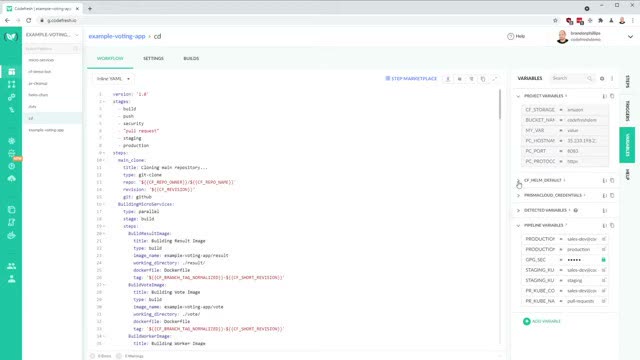
Task: Expand the CF_HELM_DEFAULT section
Action: coord(518,180)
